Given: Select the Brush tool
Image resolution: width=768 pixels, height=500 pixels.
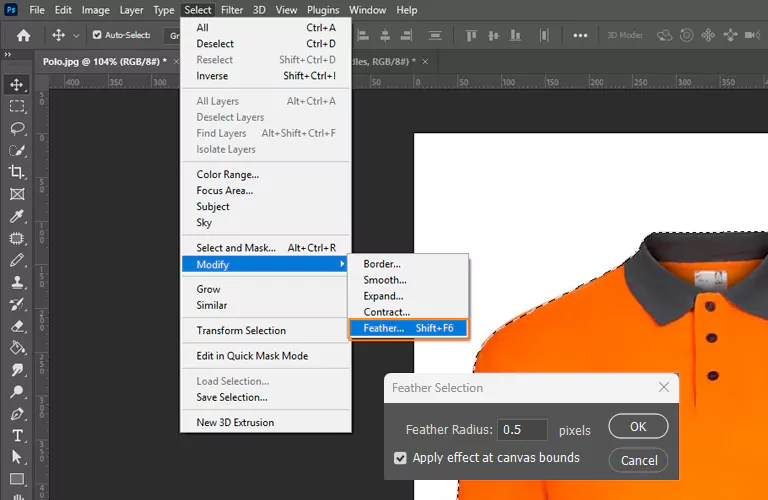Looking at the screenshot, I should coord(17,260).
